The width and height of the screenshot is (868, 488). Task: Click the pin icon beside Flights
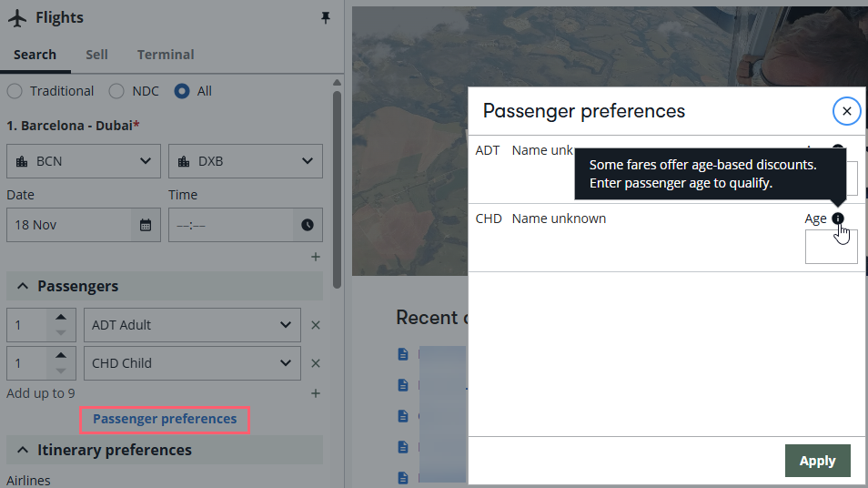(326, 17)
